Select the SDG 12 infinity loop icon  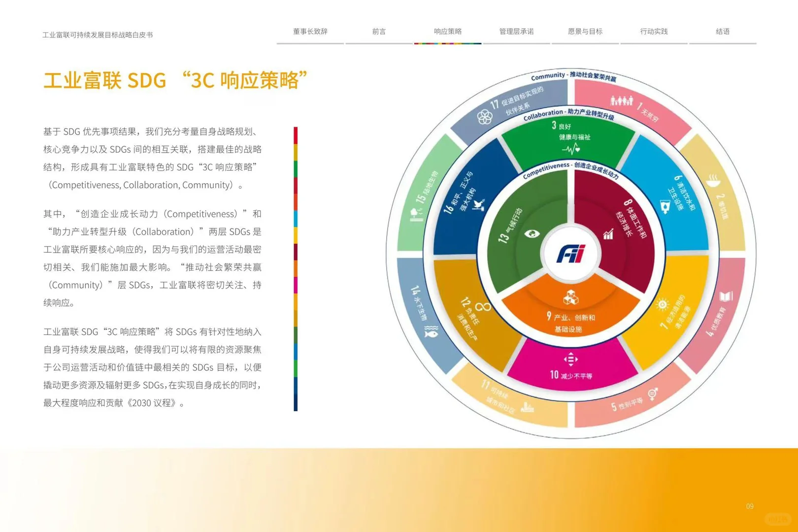pos(483,308)
